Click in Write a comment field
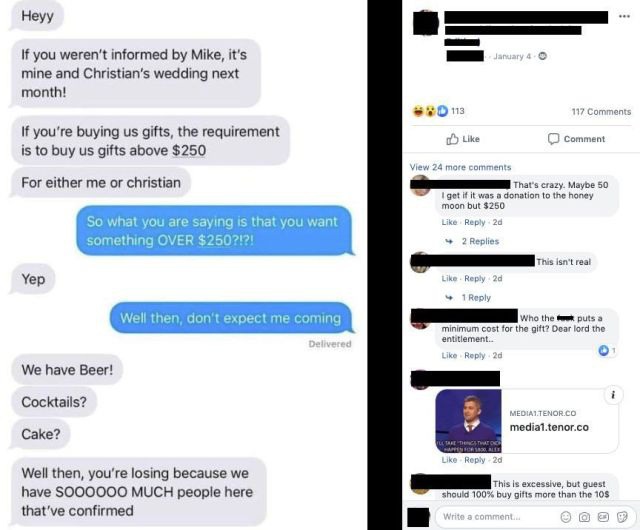 coord(496,517)
